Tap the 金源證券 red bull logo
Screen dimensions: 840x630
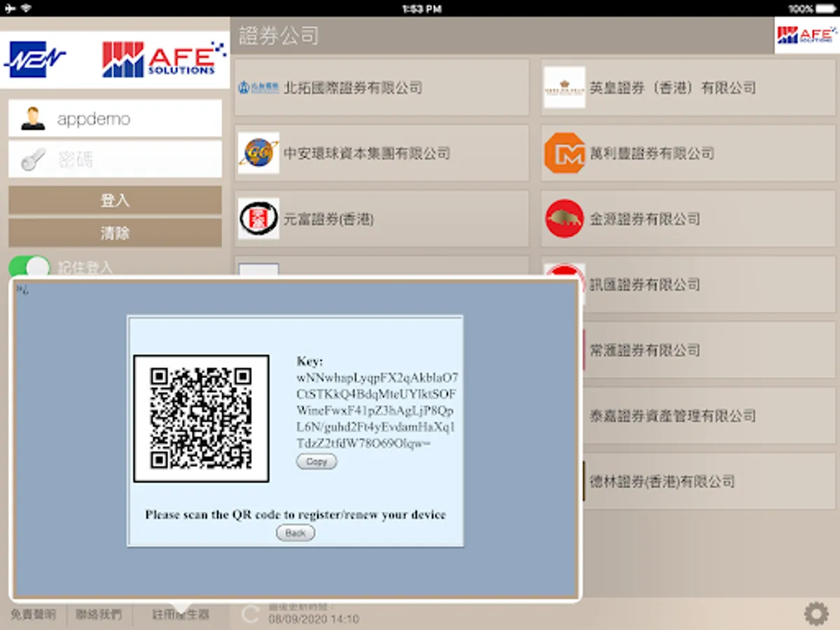point(564,218)
